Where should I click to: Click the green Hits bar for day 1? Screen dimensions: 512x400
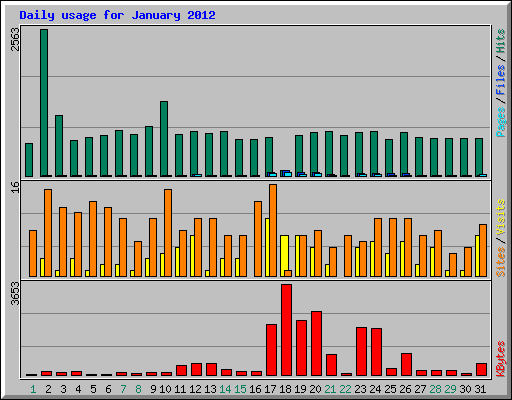(x=29, y=160)
